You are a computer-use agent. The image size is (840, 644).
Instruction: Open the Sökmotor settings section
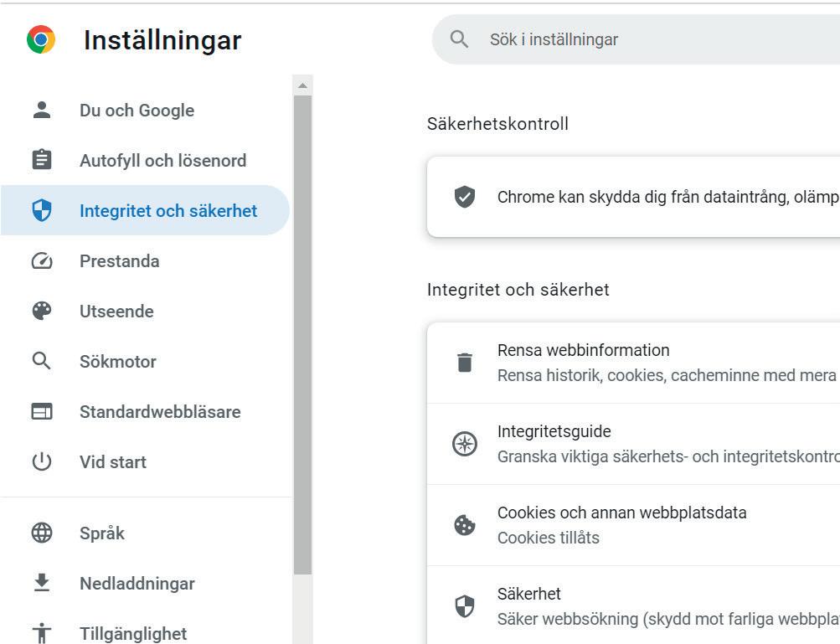click(x=118, y=362)
